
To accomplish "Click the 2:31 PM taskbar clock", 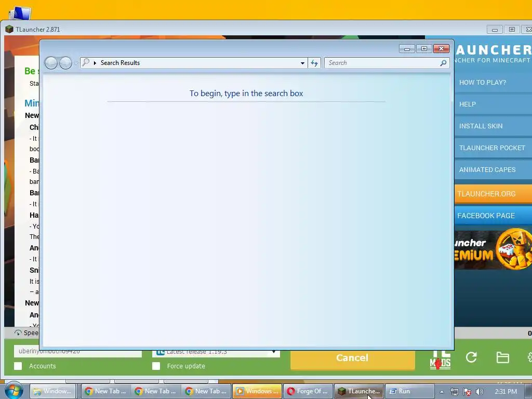I will [506, 392].
